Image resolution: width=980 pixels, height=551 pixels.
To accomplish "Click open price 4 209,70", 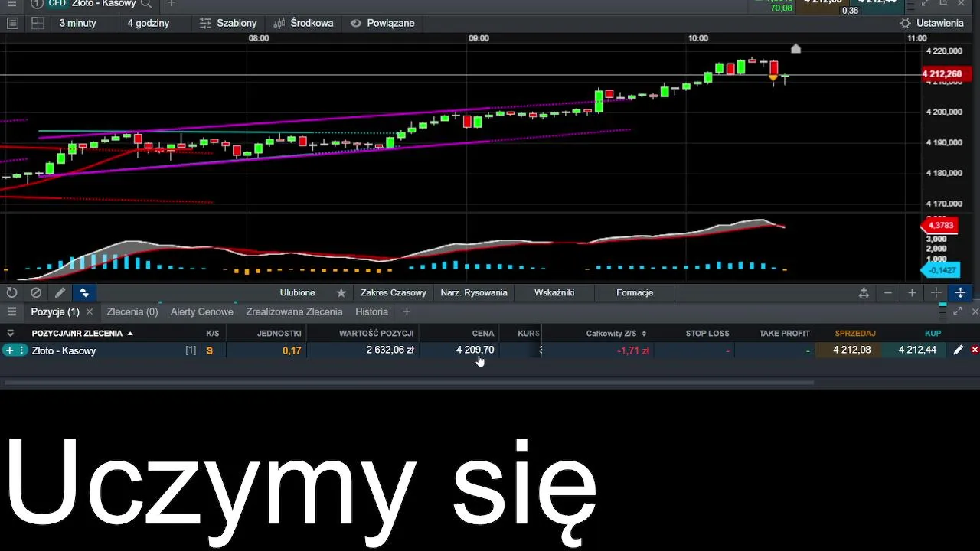I will tap(475, 350).
